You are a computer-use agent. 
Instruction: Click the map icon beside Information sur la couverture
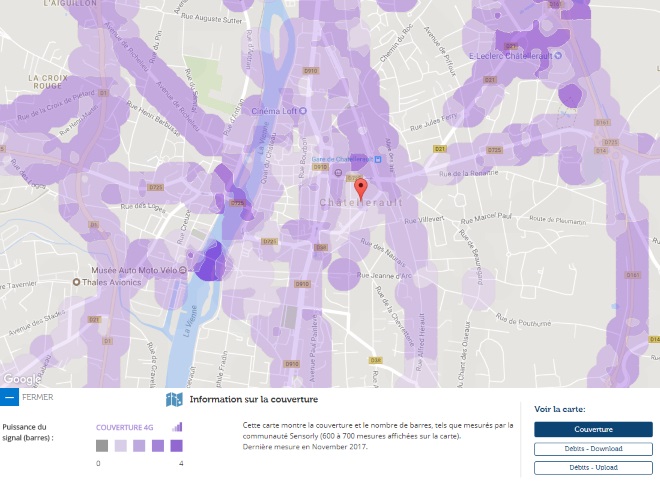[x=174, y=399]
